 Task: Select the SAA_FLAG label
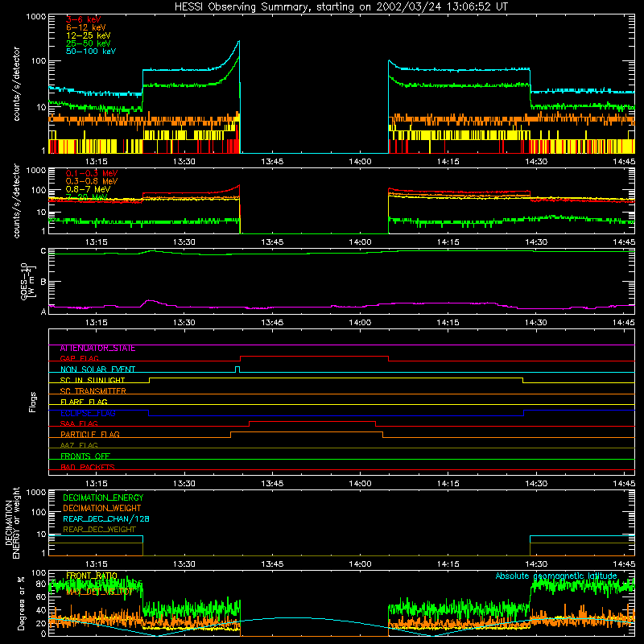point(79,423)
